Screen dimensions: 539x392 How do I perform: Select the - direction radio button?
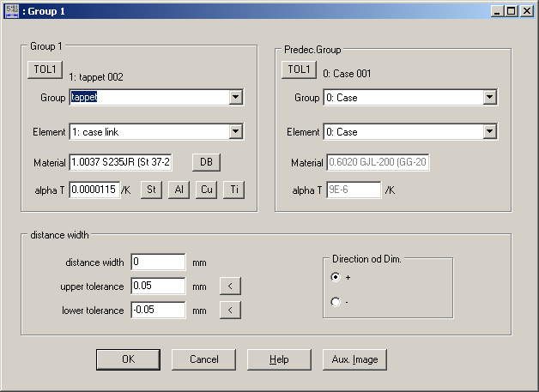[336, 302]
